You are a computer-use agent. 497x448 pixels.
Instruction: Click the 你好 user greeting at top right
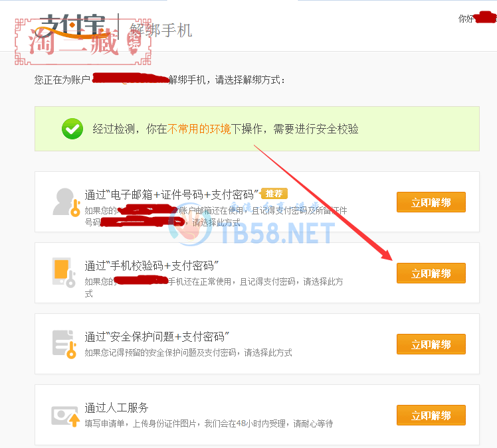pyautogui.click(x=466, y=19)
